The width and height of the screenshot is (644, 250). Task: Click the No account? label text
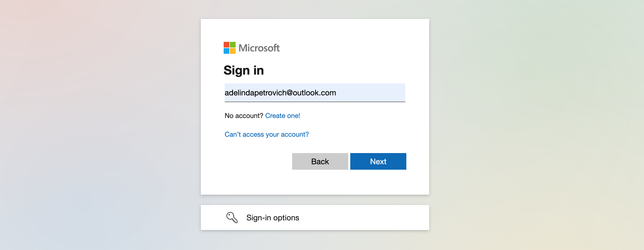(x=244, y=116)
